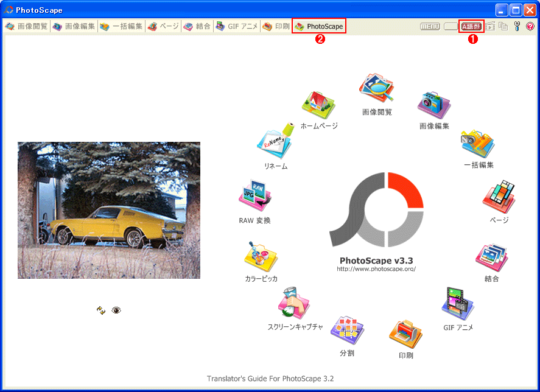Open the ページ page layout icon in the circle
The width and height of the screenshot is (540, 392).
tap(499, 197)
